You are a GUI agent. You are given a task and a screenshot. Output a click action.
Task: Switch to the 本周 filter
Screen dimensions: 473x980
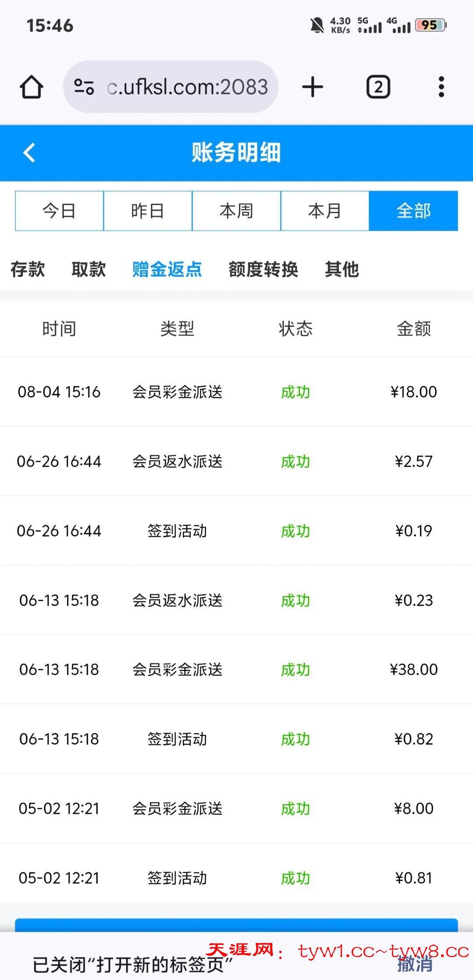[x=236, y=211]
